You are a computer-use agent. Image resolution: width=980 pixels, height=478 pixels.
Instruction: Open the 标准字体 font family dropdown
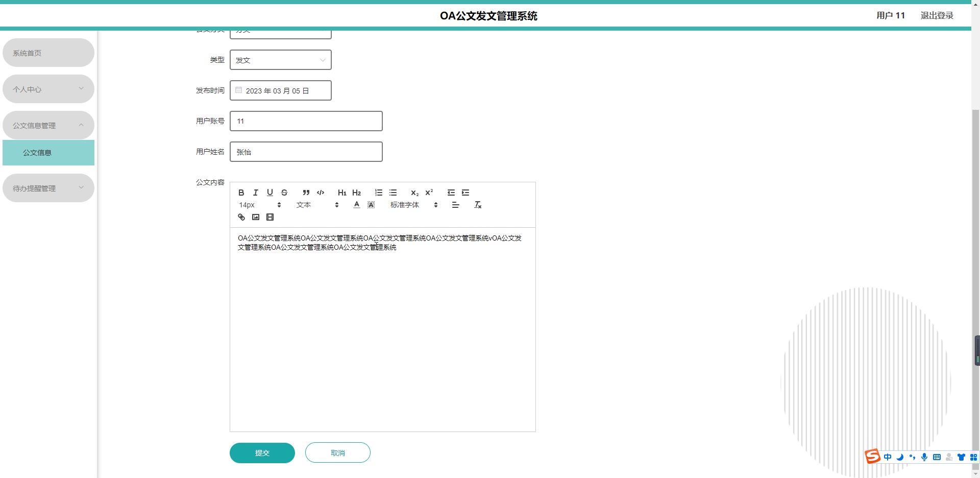pyautogui.click(x=414, y=205)
